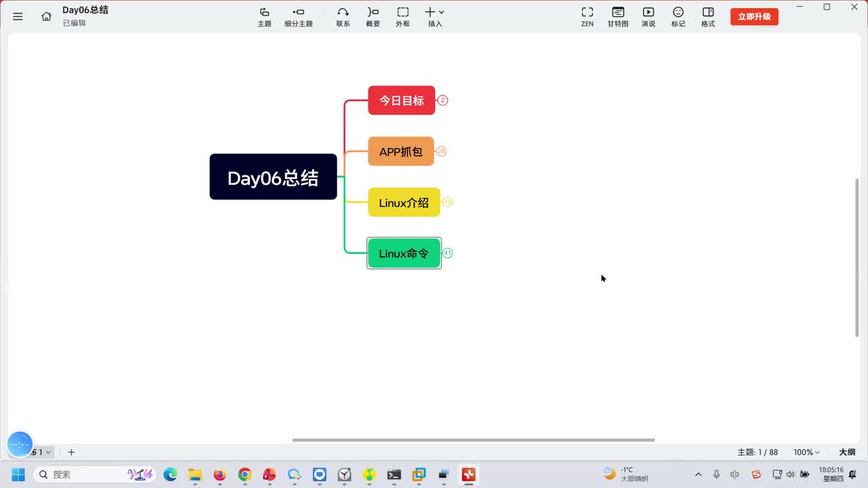Select the APP抓包 topic node
This screenshot has width=868, height=488.
[401, 151]
